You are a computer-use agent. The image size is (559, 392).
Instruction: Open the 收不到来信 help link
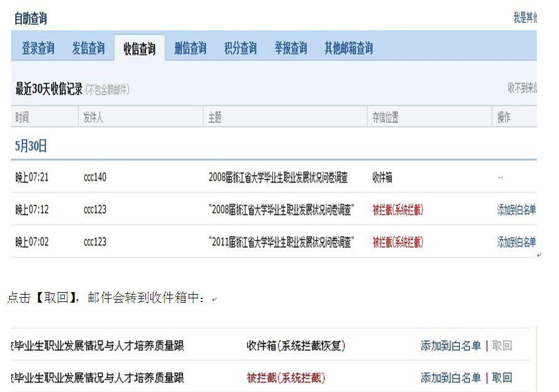[x=522, y=89]
